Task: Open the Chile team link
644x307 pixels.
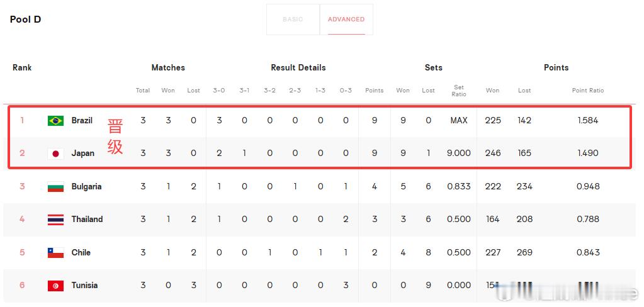Action: pos(81,252)
